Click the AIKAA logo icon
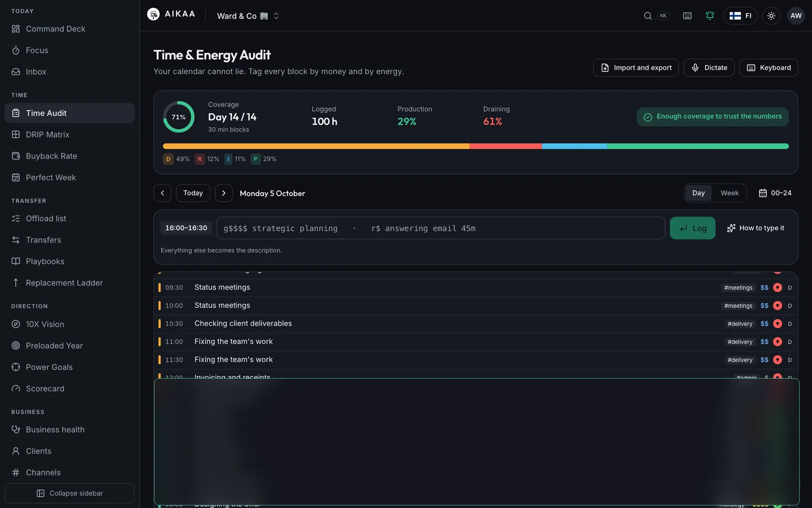 click(153, 14)
